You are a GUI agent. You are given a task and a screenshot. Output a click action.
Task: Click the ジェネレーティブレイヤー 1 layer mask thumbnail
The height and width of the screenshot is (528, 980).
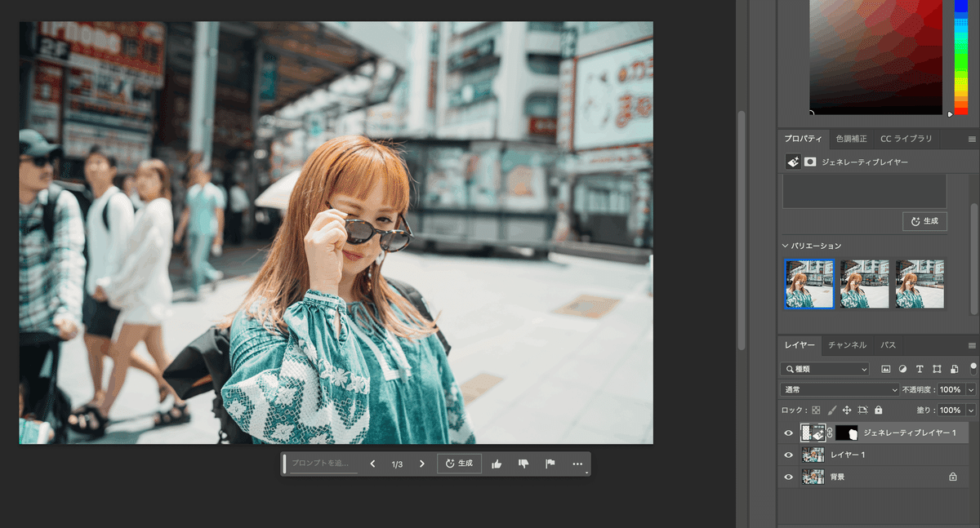point(846,433)
